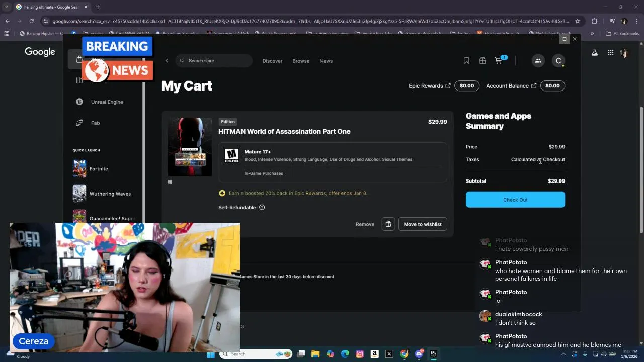Open Instagram from the taskbar

coord(360,354)
